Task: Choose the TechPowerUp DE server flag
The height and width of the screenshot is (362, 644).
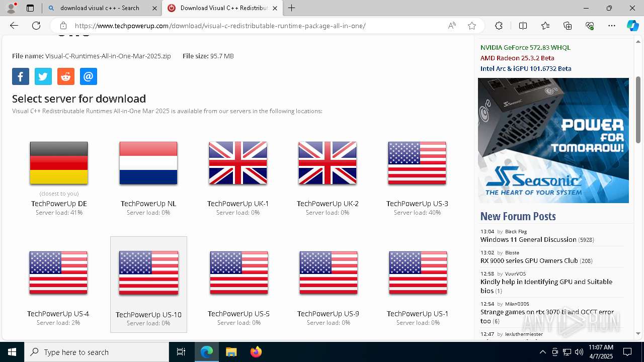Action: [59, 163]
